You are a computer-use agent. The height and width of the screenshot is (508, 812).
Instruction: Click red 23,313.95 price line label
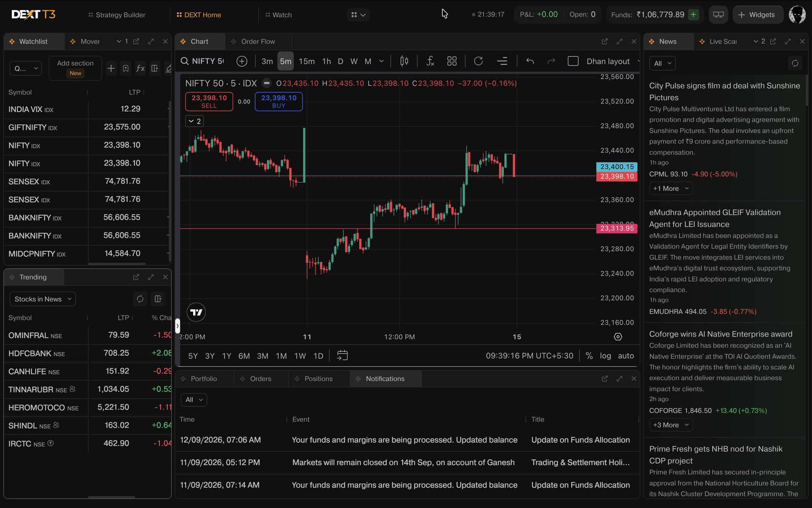617,228
